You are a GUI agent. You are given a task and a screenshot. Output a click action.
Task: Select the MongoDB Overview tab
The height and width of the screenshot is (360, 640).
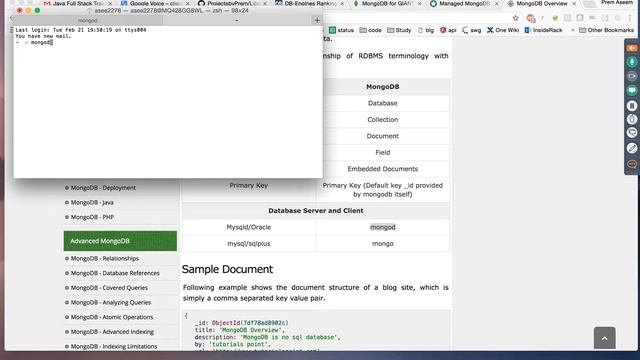(542, 3)
